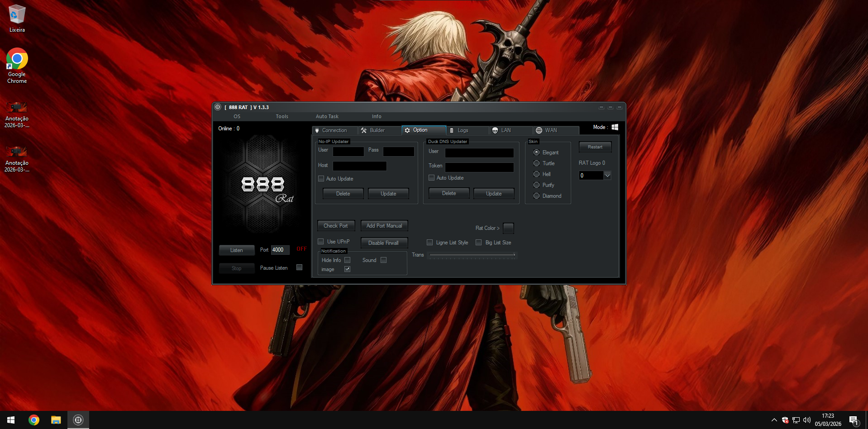The image size is (868, 429).
Task: Open the Windows Security tray icon
Action: [785, 420]
